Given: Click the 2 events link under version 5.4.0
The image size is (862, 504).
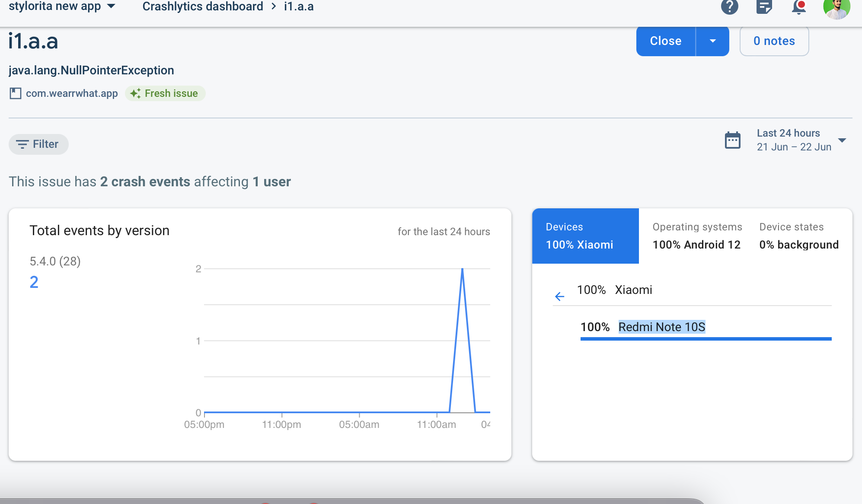Looking at the screenshot, I should 34,281.
